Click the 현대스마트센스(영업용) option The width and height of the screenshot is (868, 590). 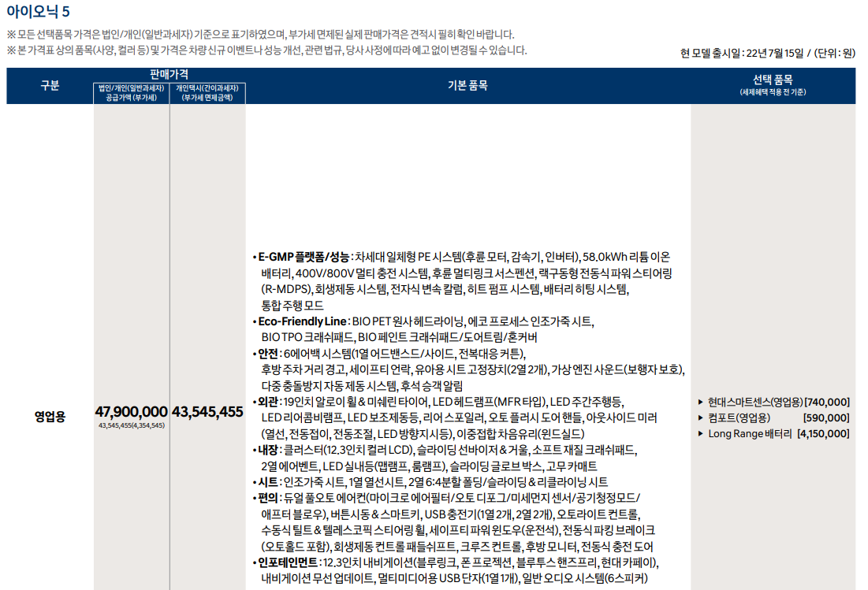pos(755,402)
